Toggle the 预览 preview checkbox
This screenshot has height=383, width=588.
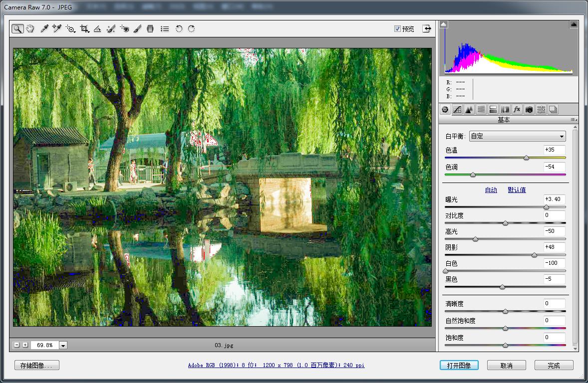pyautogui.click(x=397, y=29)
